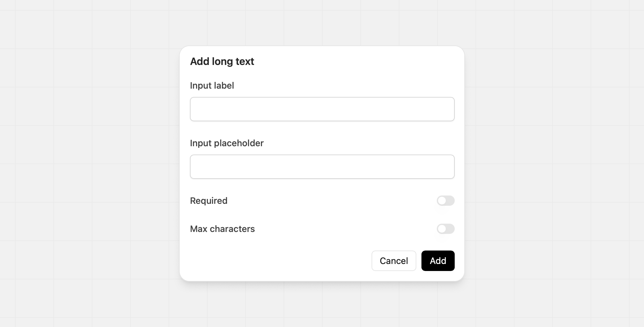This screenshot has width=644, height=327.
Task: Select the black Add confirmation button
Action: click(x=438, y=261)
